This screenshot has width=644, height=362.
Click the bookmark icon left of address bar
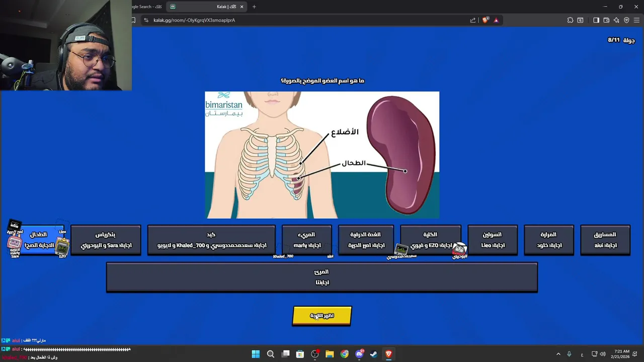(x=134, y=20)
